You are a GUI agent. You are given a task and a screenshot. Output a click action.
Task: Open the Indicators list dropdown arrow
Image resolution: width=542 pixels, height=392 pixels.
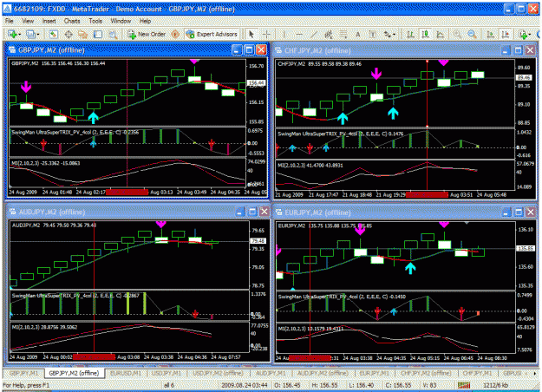click(x=530, y=35)
